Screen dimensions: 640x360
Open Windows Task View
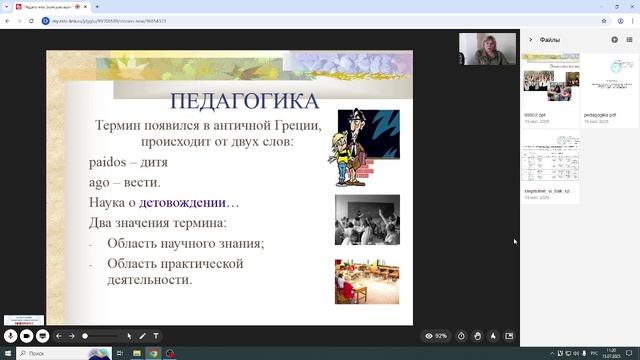point(120,353)
